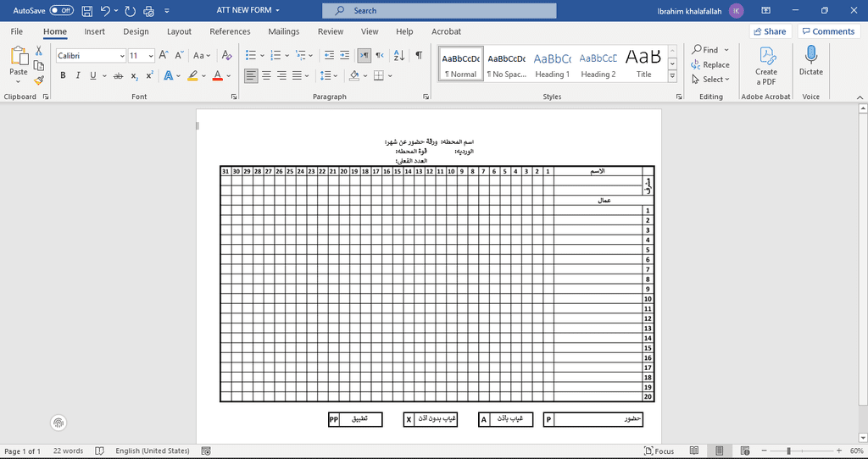Click the Save icon in title bar
The image size is (868, 459).
87,11
